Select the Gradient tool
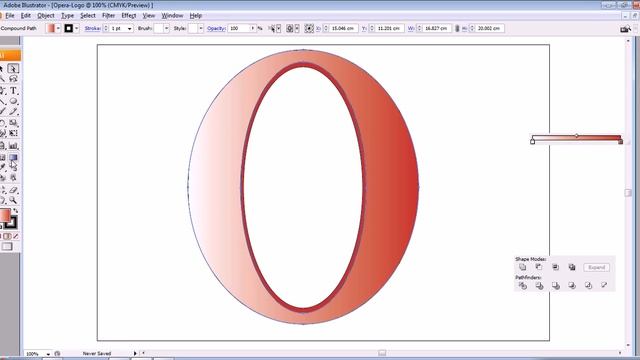The width and height of the screenshot is (640, 360). [x=13, y=157]
